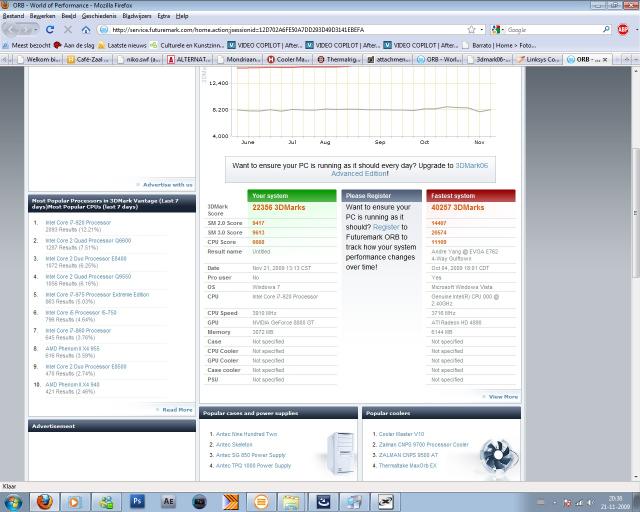The width and height of the screenshot is (640, 512).
Task: Open the Beeld menu
Action: click(x=69, y=16)
